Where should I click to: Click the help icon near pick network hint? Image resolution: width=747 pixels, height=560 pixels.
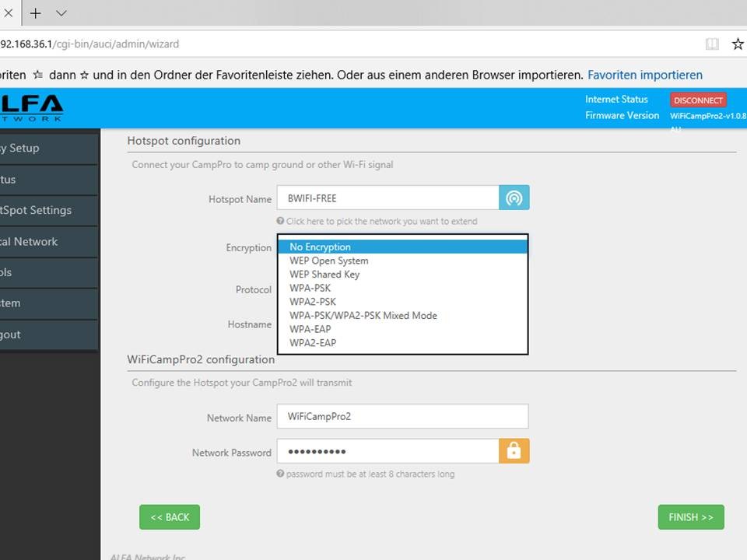click(281, 221)
